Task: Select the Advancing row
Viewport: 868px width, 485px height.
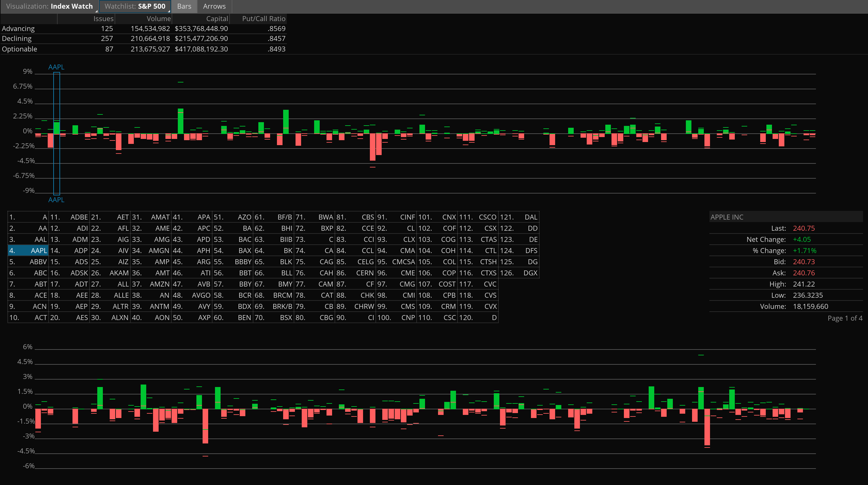Action: pyautogui.click(x=19, y=29)
